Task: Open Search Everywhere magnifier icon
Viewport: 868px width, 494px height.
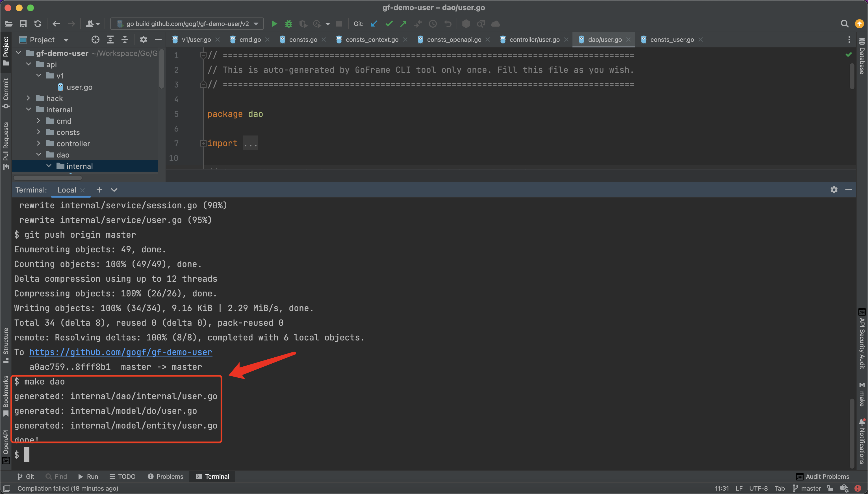Action: (844, 24)
